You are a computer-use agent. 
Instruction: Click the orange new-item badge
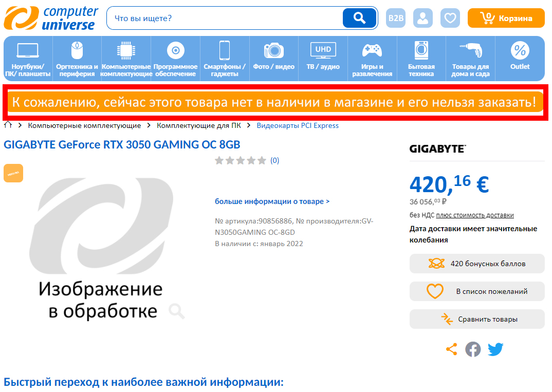point(13,173)
